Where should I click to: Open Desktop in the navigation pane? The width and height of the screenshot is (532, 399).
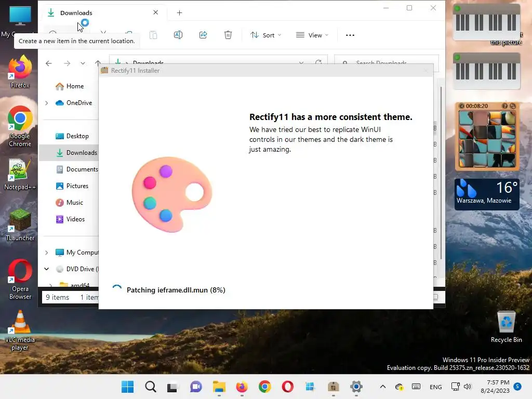point(72,136)
